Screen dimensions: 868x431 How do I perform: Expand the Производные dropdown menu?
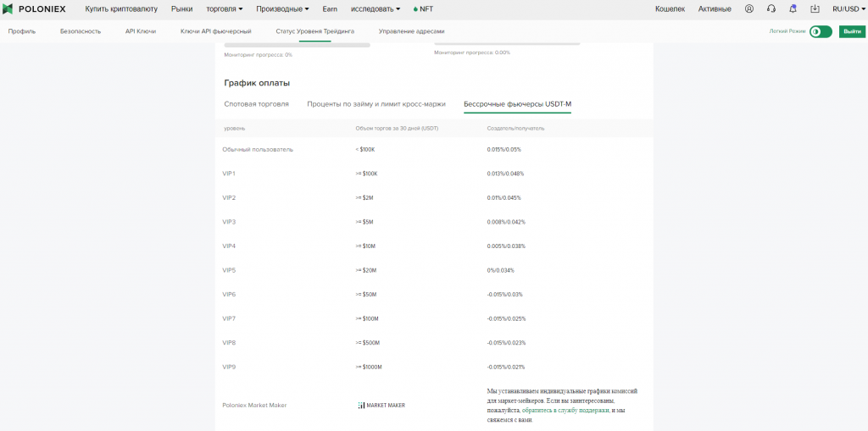(x=282, y=8)
